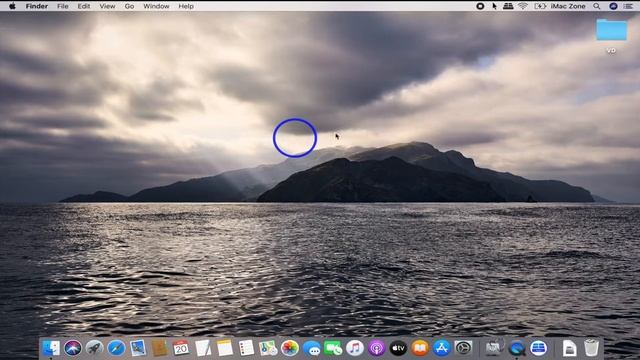
Task: Open the Finder menu
Action: [37, 6]
